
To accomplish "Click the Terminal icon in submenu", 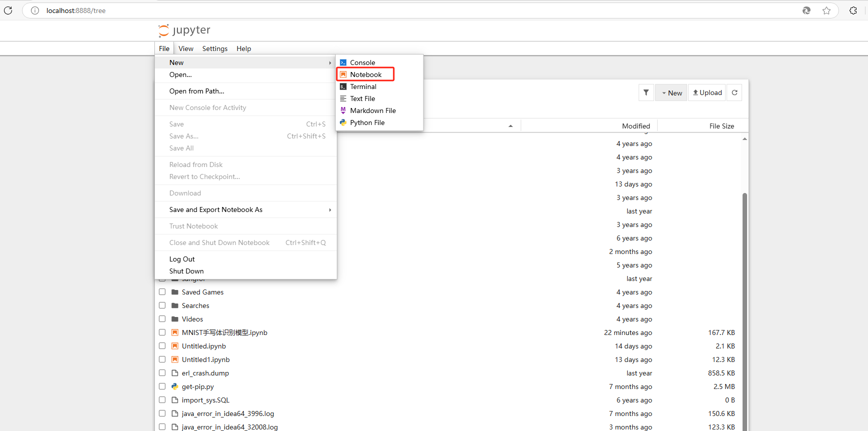I will 343,86.
